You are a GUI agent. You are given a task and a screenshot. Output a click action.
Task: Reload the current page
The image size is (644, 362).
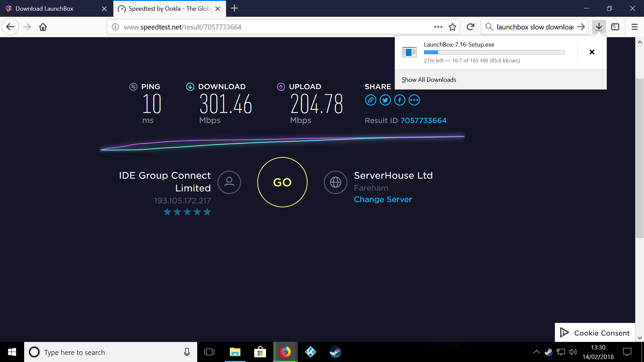[x=471, y=27]
